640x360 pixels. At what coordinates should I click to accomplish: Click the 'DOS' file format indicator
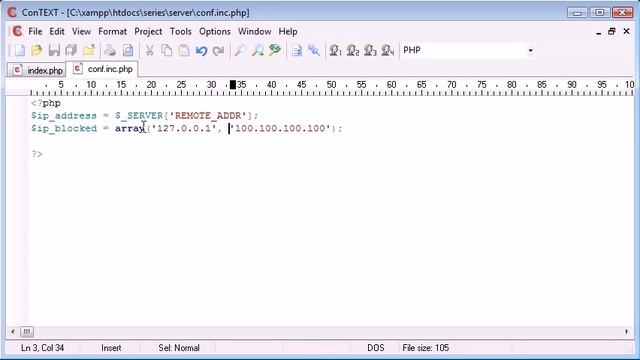coord(376,348)
